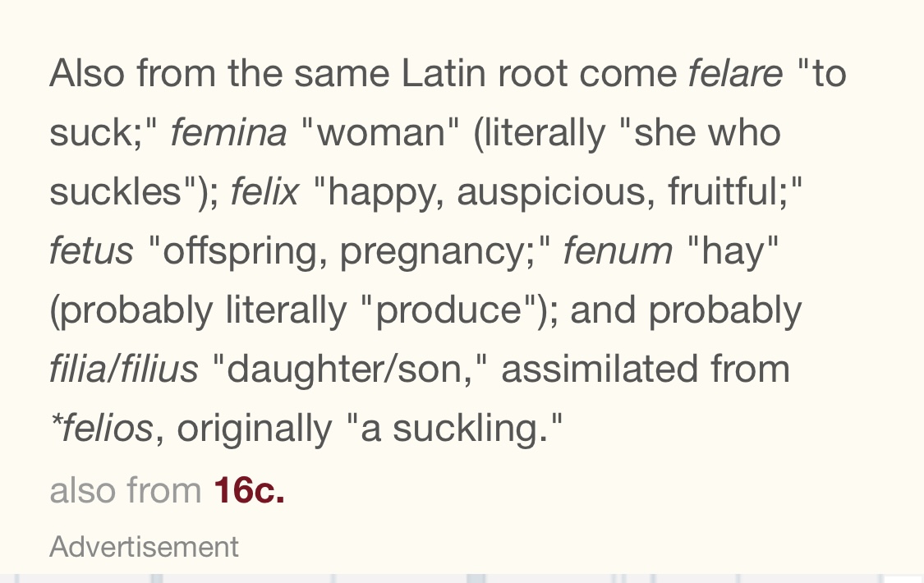
Task: Click the reconstructed form *felios
Action: pyautogui.click(x=103, y=429)
